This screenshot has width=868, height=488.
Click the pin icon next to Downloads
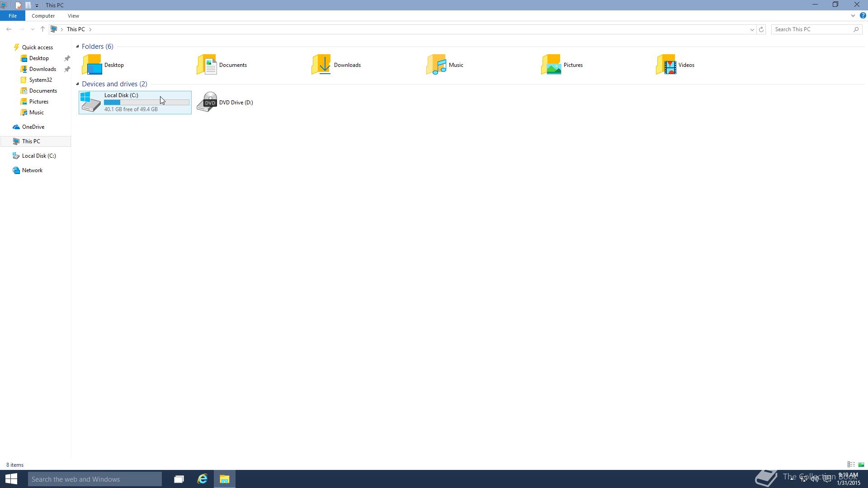[x=67, y=69]
